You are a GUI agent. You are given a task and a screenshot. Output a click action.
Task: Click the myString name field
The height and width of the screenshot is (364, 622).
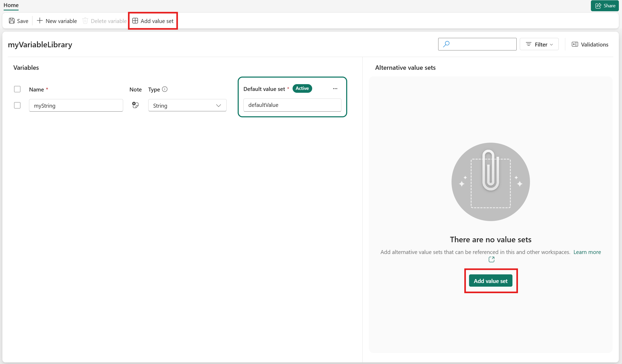click(x=76, y=106)
